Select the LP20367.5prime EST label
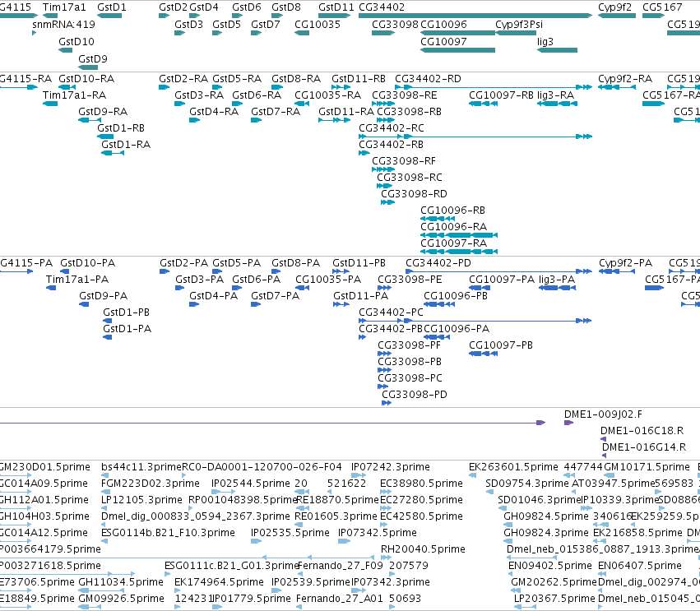The height and width of the screenshot is (611, 700). pyautogui.click(x=555, y=599)
